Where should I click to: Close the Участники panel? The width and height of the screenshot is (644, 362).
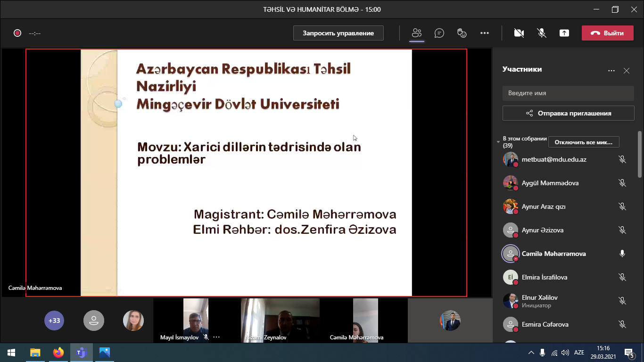[x=627, y=71]
